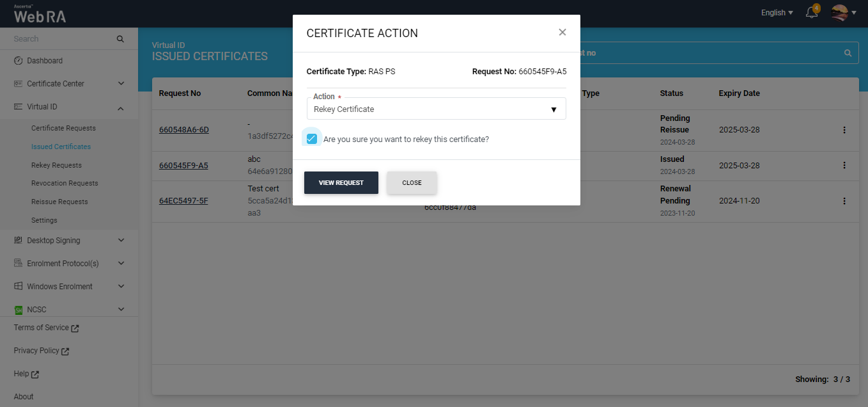Open the user profile avatar menu
The width and height of the screenshot is (868, 407).
click(x=840, y=13)
